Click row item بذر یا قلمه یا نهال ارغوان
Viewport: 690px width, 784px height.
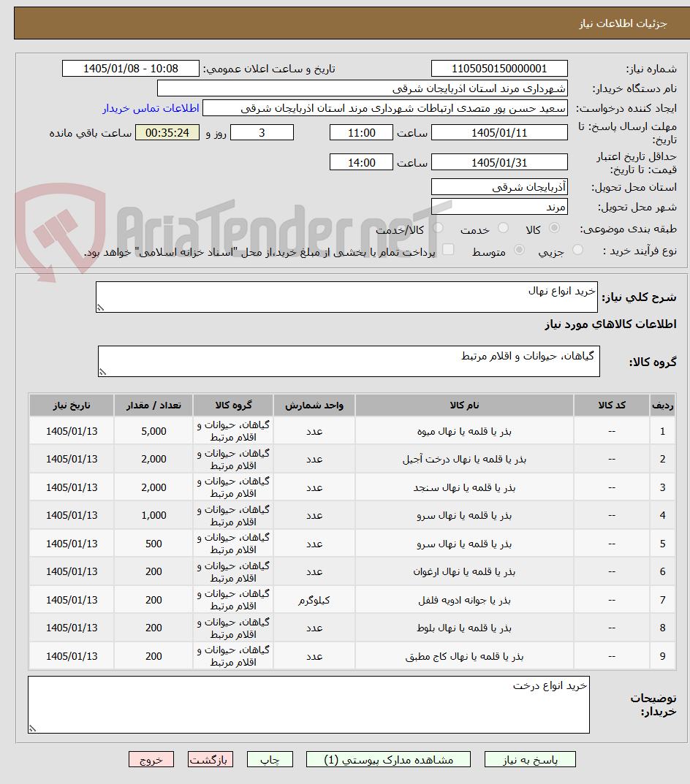[x=464, y=571]
